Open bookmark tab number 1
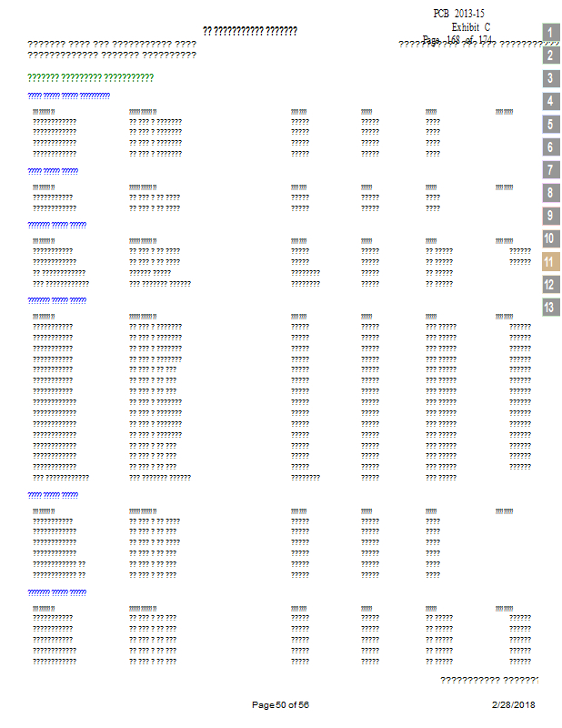 549,33
